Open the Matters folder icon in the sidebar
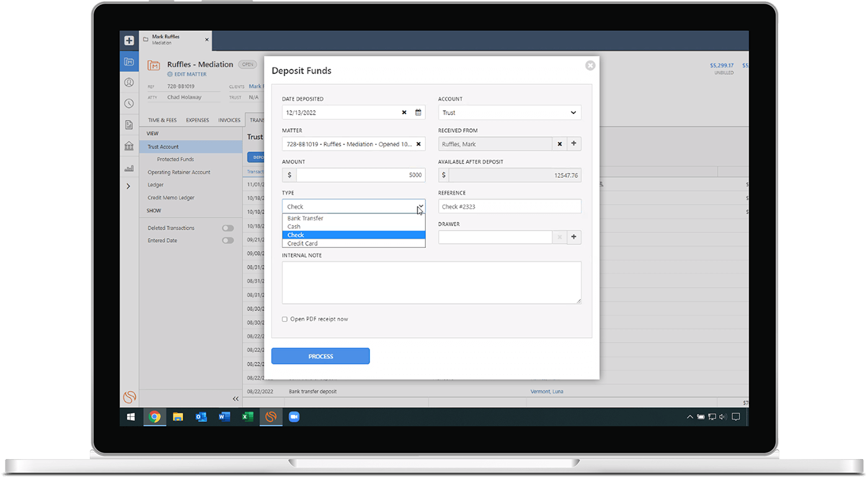The image size is (868, 479). click(129, 61)
